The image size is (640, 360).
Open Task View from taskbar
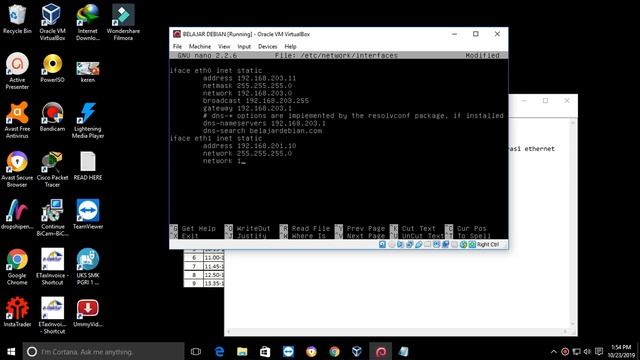point(196,351)
